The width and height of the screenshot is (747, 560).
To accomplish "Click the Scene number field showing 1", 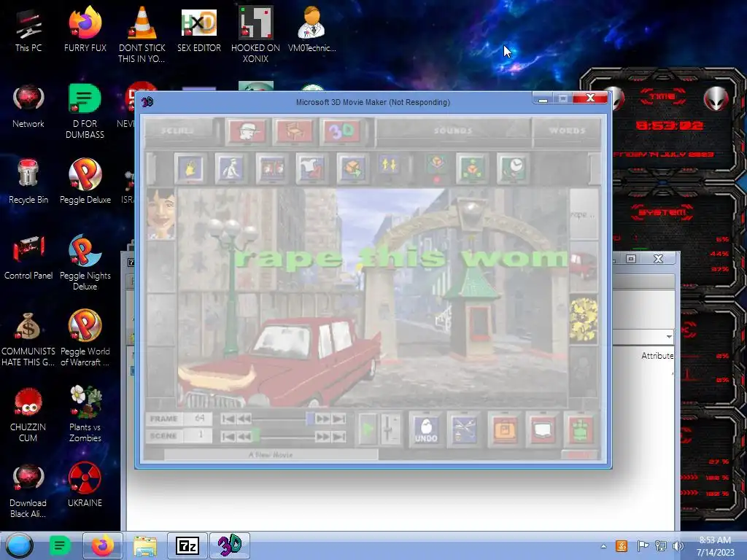I will click(x=198, y=436).
